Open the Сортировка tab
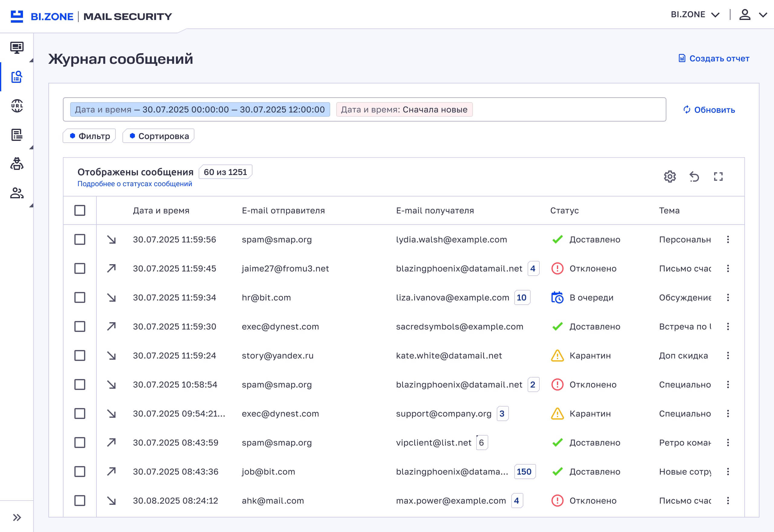Viewport: 774px width, 532px height. [x=159, y=136]
